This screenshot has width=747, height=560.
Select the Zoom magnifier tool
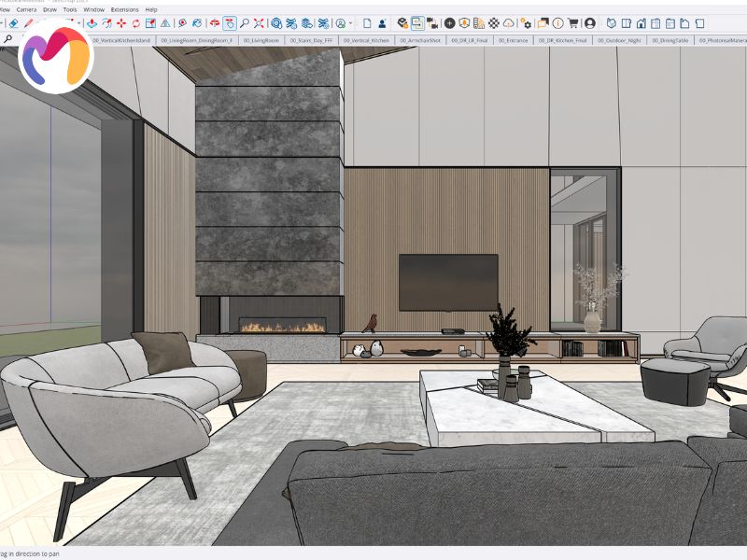245,22
